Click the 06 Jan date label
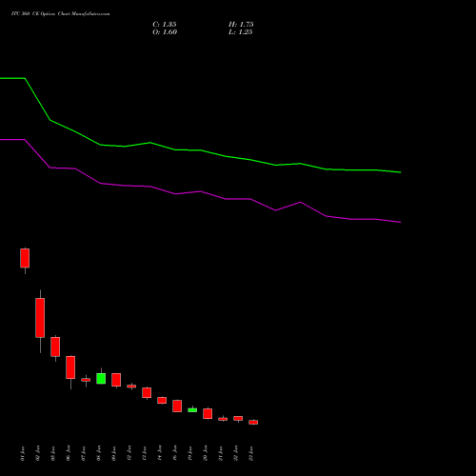The image size is (476, 476). tap(69, 453)
